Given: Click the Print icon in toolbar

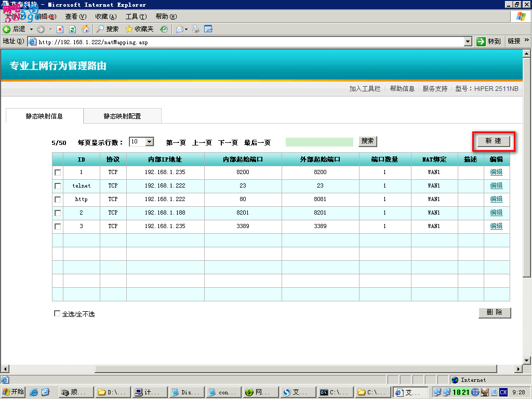Looking at the screenshot, I should pyautogui.click(x=196, y=29).
